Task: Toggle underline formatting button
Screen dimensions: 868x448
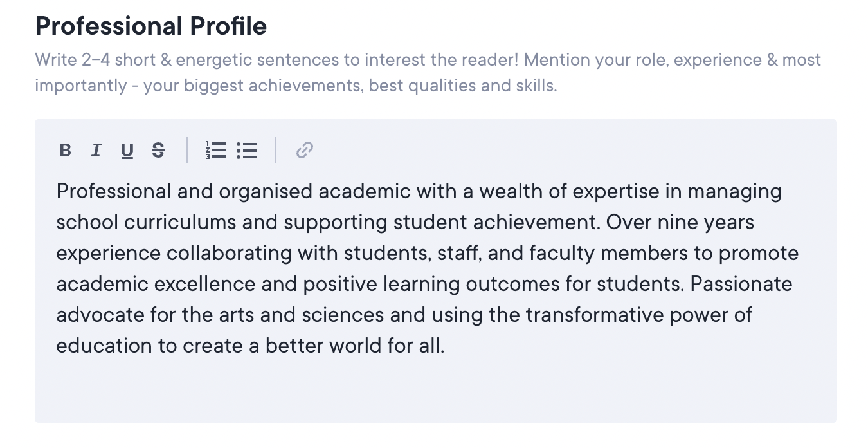Action: (x=127, y=151)
